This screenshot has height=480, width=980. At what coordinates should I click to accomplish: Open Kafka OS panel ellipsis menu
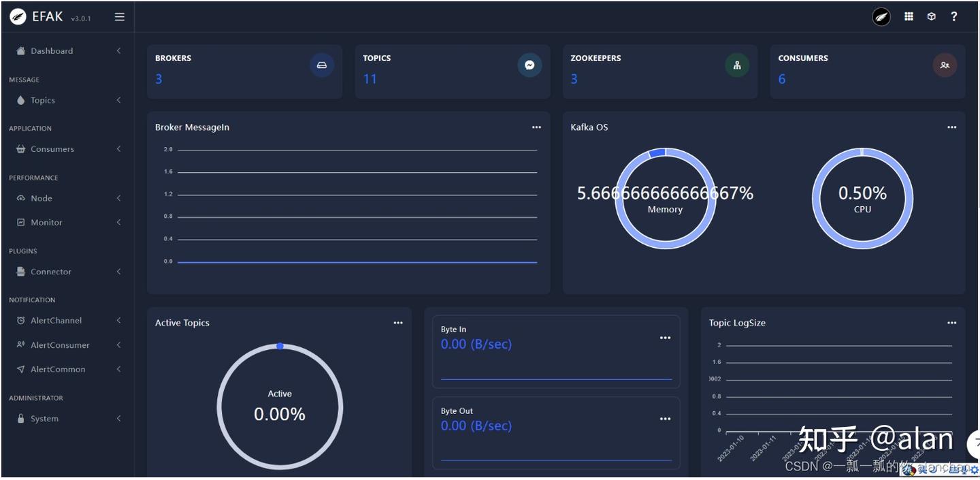951,127
